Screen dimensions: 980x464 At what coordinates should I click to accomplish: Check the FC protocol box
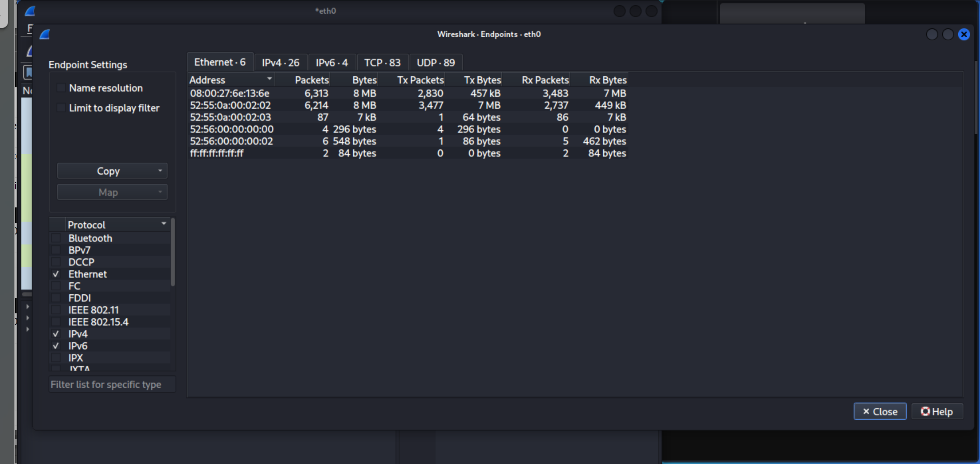pos(56,286)
